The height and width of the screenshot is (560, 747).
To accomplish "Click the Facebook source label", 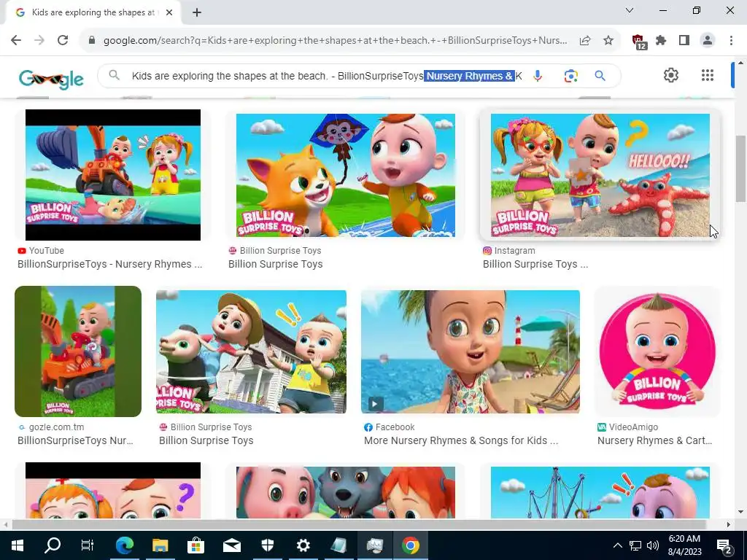I will [x=395, y=427].
